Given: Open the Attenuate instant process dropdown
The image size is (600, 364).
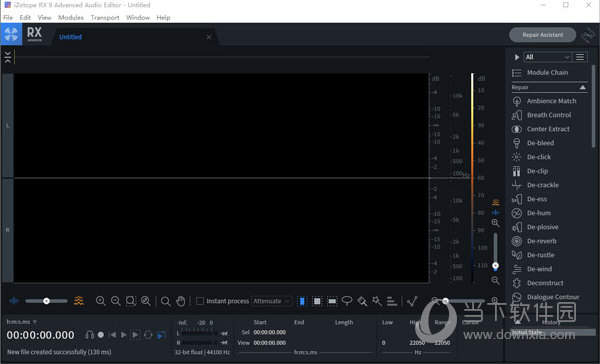Looking at the screenshot, I should [272, 301].
